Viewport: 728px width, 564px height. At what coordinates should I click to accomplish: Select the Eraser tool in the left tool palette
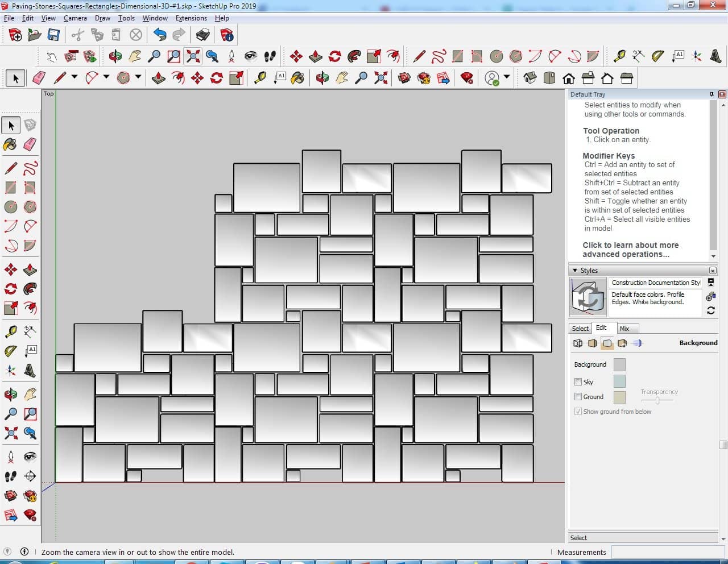(30, 144)
